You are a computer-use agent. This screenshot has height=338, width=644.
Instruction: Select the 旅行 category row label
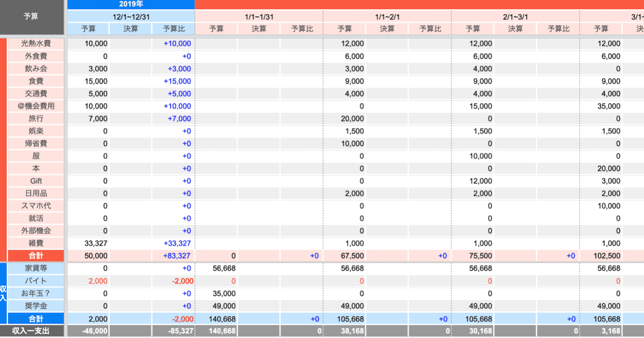tap(36, 119)
